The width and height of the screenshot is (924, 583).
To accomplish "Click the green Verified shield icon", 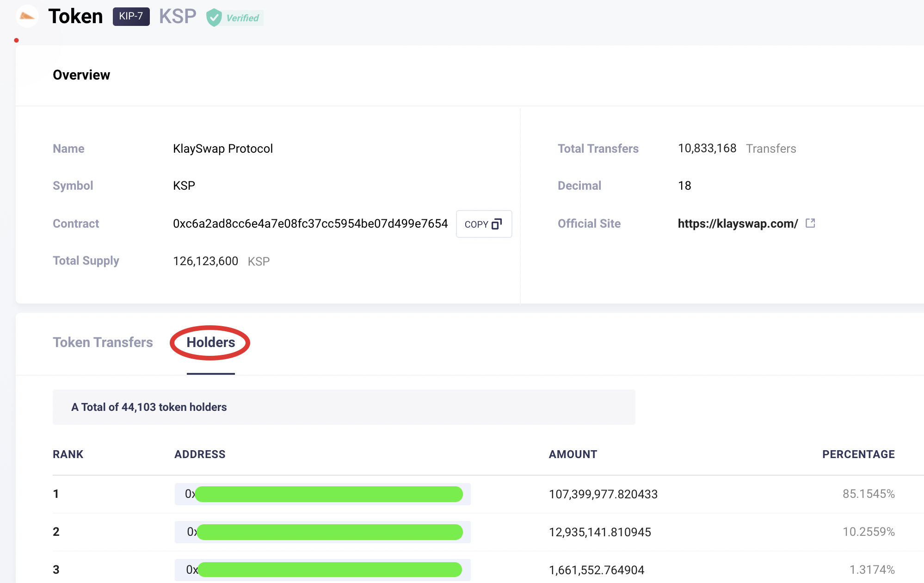I will pos(214,18).
